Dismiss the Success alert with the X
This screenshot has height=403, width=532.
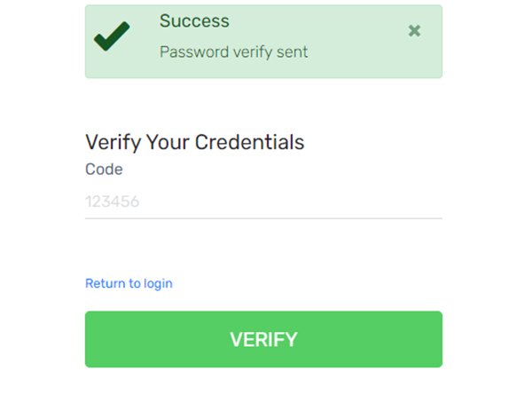pos(414,31)
